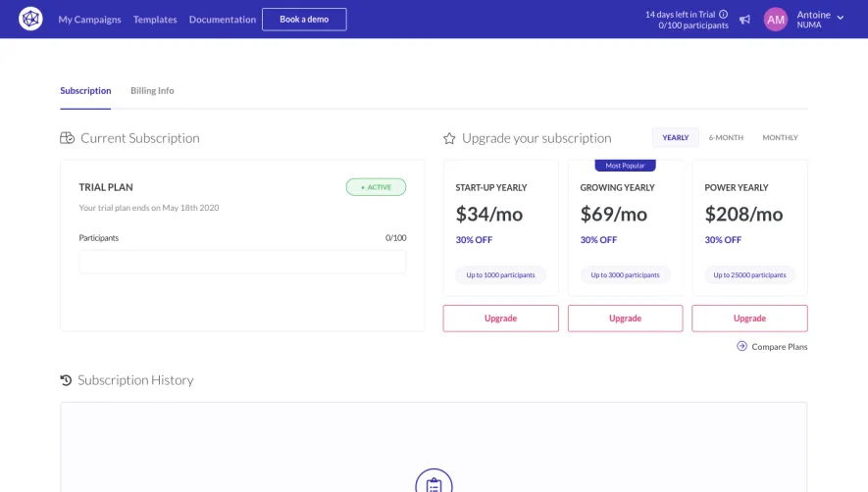The image size is (868, 492).
Task: Click 'Up to 3000 participants' pill
Action: coord(625,275)
